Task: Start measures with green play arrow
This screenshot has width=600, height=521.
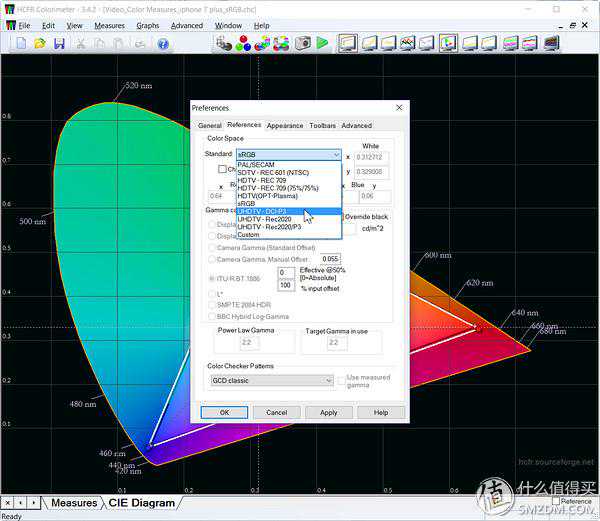Action: coord(322,43)
